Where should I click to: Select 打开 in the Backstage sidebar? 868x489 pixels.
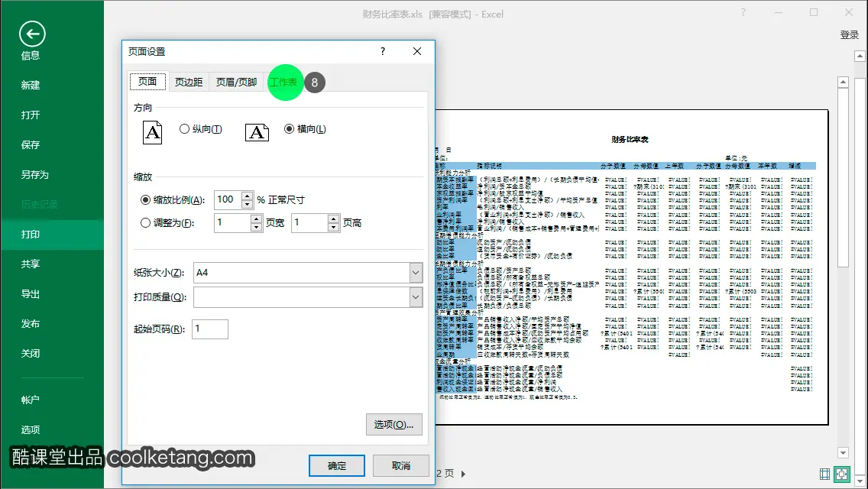point(31,115)
